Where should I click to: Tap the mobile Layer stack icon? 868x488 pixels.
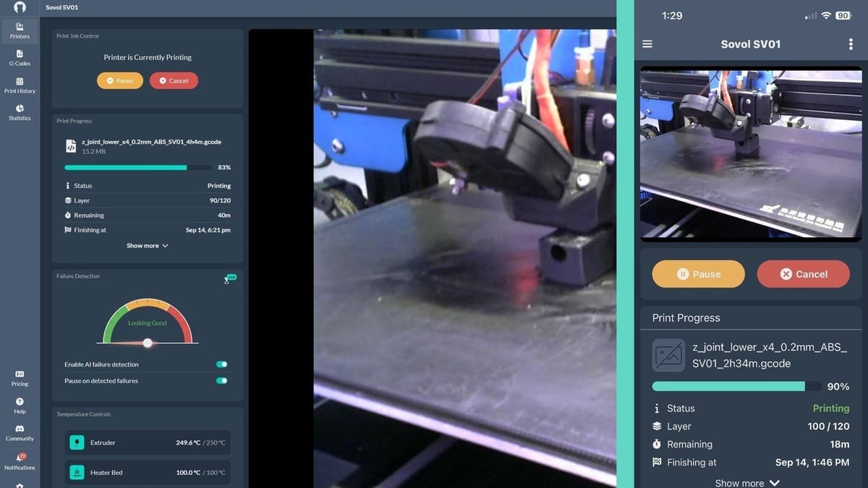pos(656,427)
